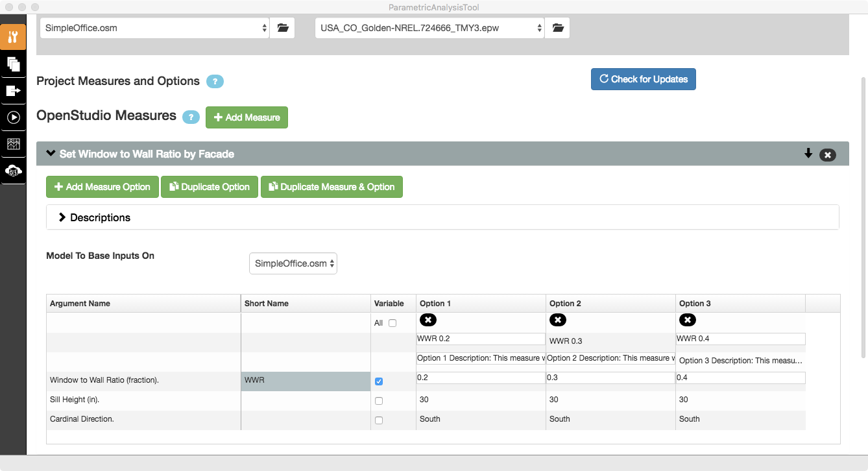Select the Analysis wrench icon in the sidebar
The width and height of the screenshot is (868, 471).
(13, 37)
